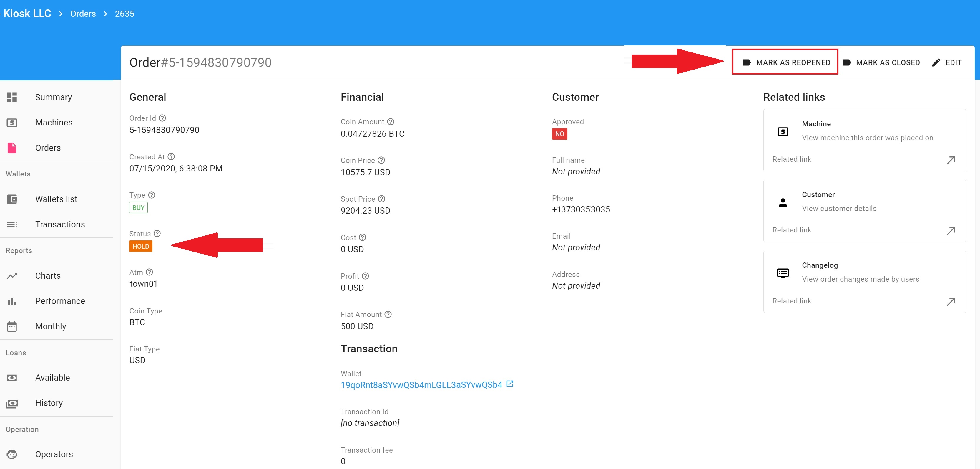Click the pink Orders document icon
Screen dimensions: 980x469
tap(12, 148)
